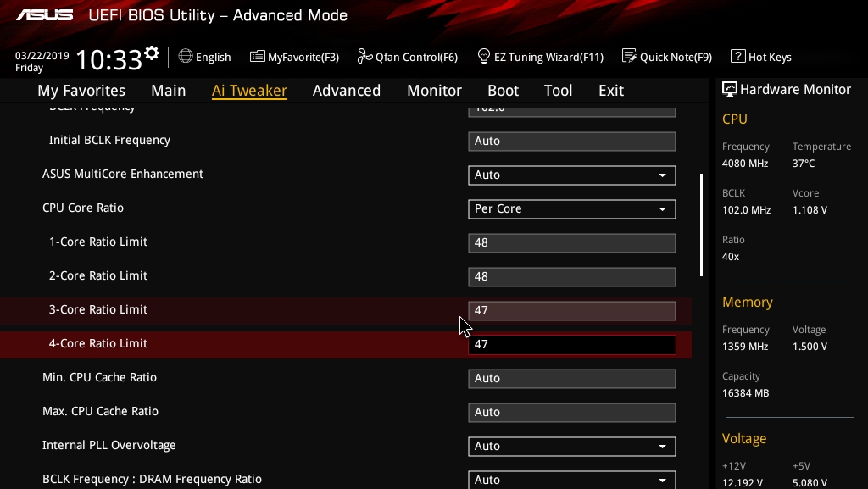868x489 pixels.
Task: Click the 1359 MHz memory frequency
Action: [x=745, y=347]
